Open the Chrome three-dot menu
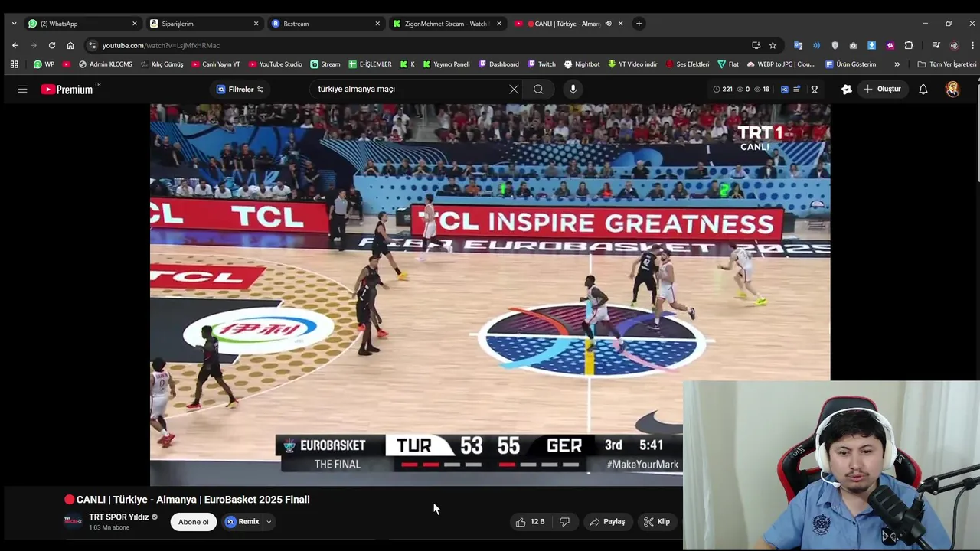This screenshot has height=551, width=980. click(x=972, y=45)
